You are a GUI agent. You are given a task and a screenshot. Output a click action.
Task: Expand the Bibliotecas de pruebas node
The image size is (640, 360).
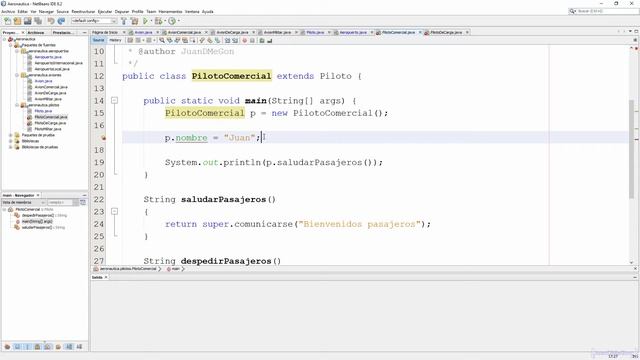[x=11, y=147]
